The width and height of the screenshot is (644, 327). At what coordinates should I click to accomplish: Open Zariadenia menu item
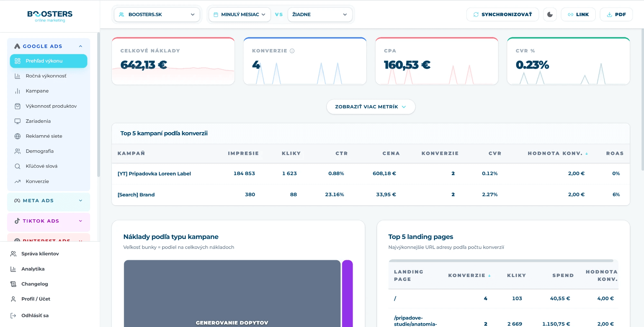(x=49, y=121)
